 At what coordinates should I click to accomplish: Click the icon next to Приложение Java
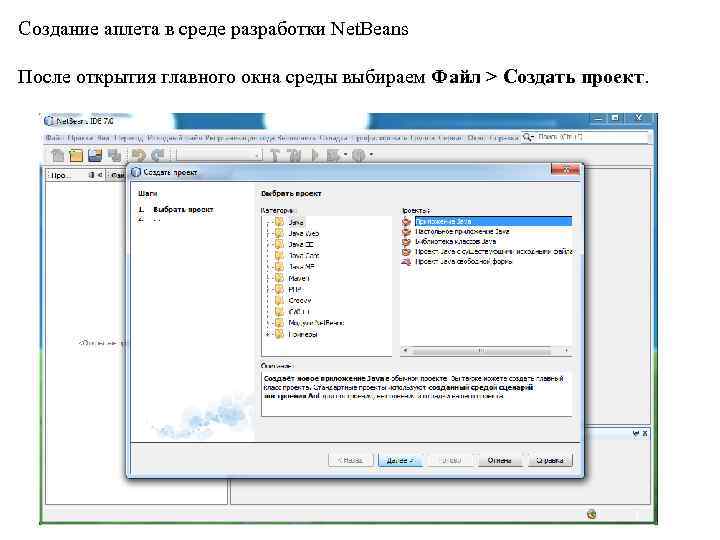point(406,221)
